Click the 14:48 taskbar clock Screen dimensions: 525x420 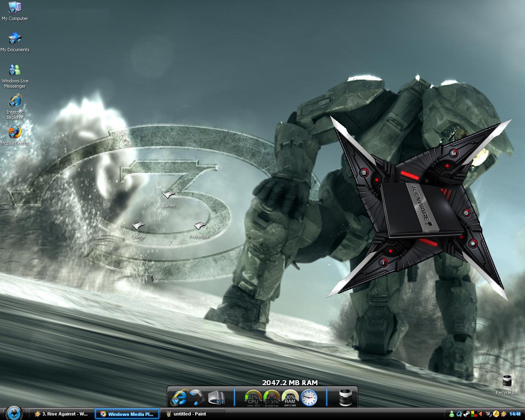[x=515, y=414]
